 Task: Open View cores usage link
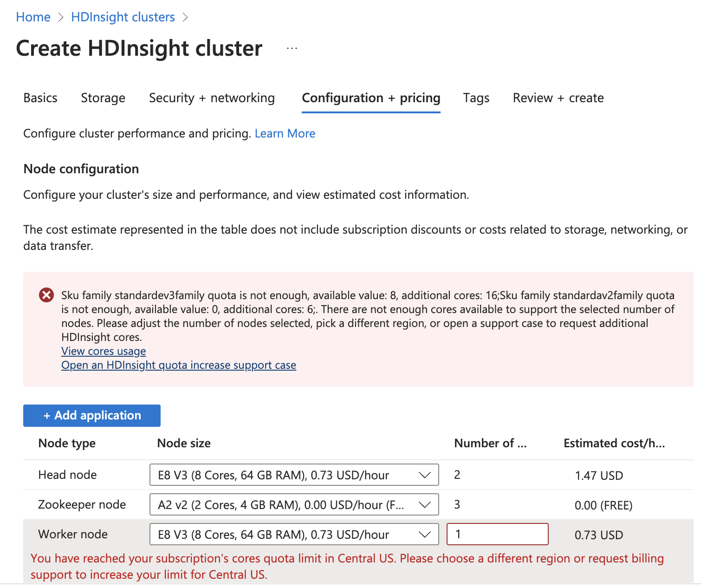(104, 351)
